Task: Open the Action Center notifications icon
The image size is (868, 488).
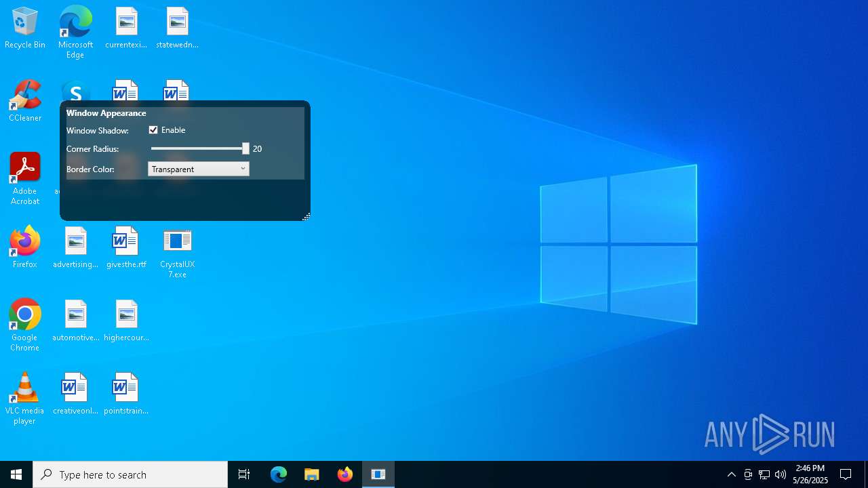Action: 846,474
